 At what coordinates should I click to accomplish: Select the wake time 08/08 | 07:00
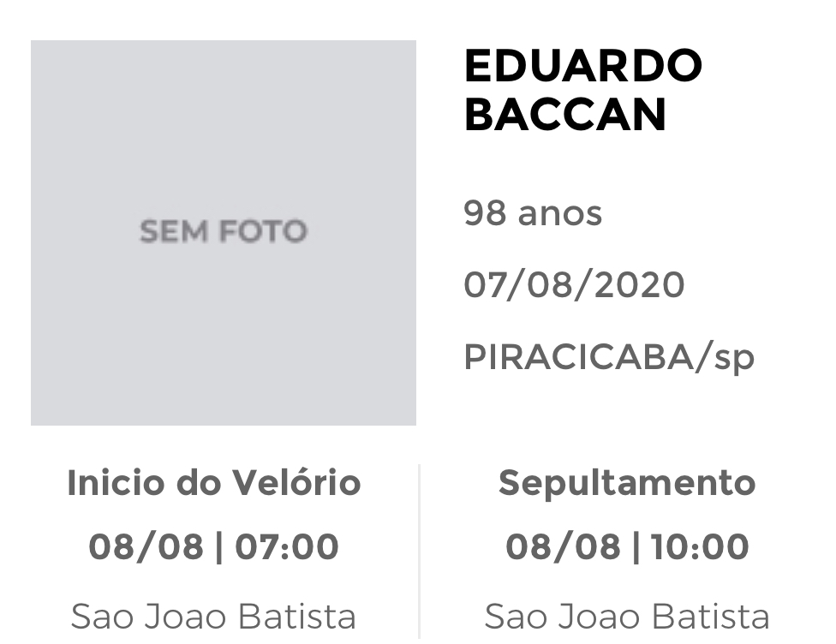pos(213,547)
